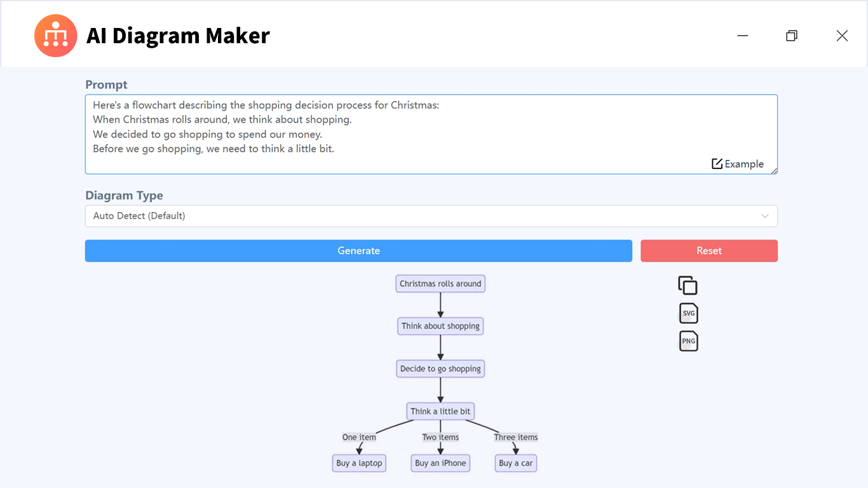Insert the Example prompt
Viewport: 868px width, 488px height.
point(738,164)
